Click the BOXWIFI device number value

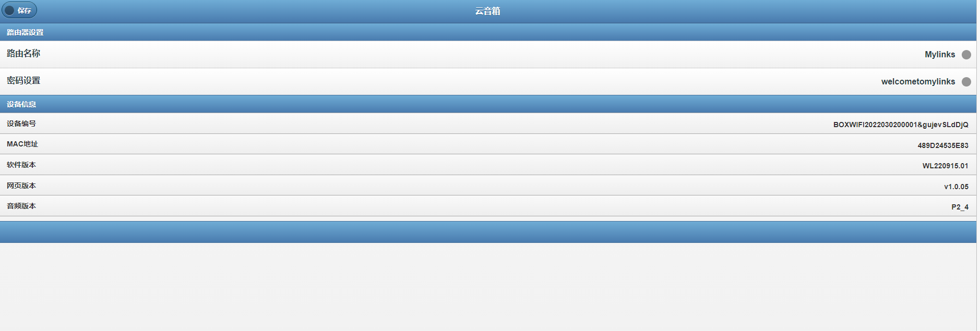click(x=900, y=125)
